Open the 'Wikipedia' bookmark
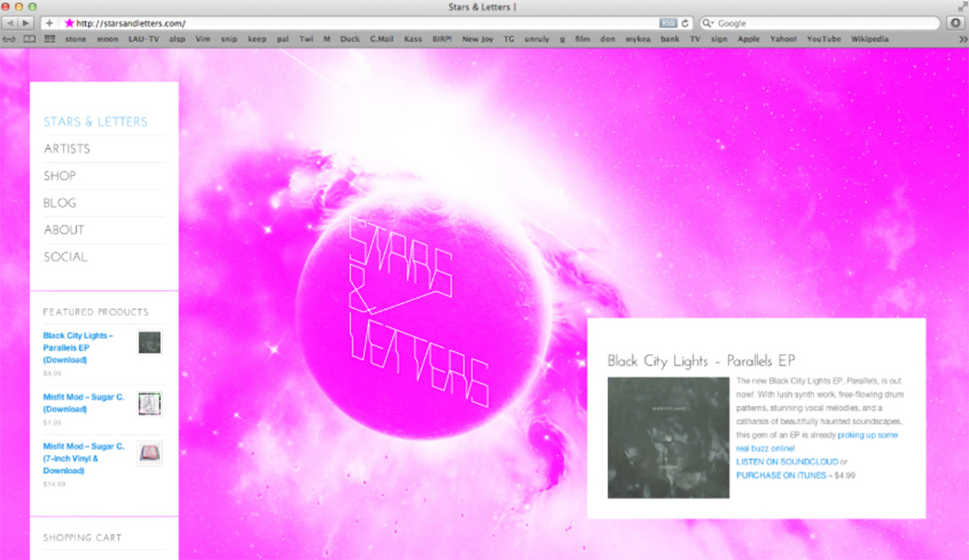Screen dimensions: 969x560 (870, 39)
